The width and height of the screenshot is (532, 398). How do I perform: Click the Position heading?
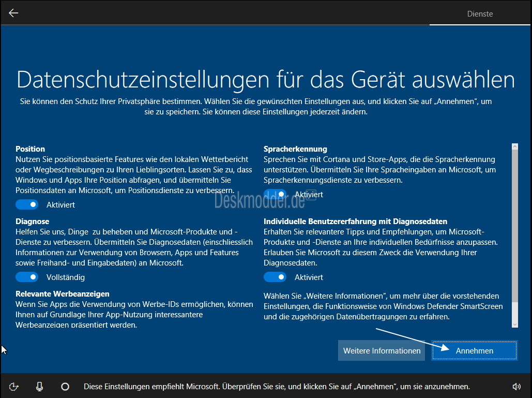click(30, 149)
